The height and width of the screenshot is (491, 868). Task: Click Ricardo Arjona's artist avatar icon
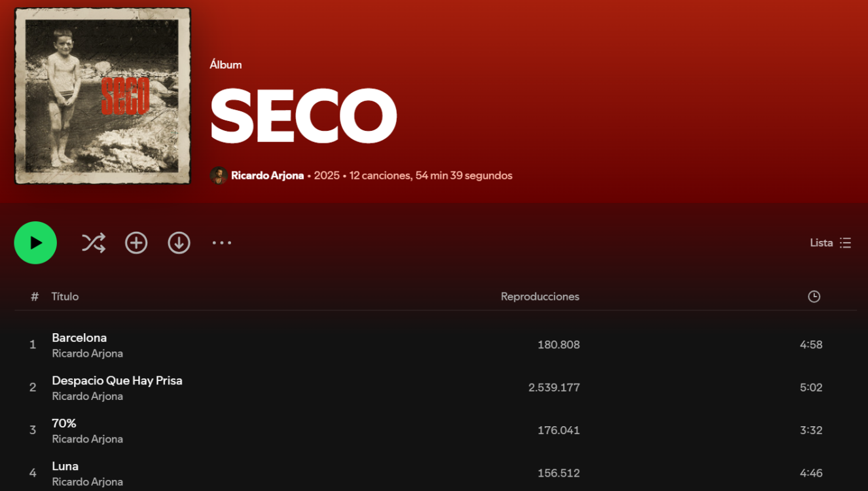219,175
